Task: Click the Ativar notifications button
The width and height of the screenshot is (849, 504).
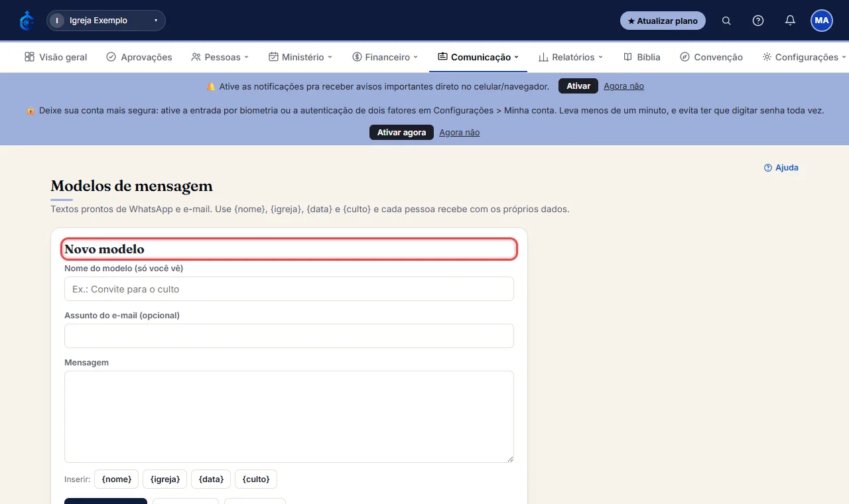Action: [578, 86]
